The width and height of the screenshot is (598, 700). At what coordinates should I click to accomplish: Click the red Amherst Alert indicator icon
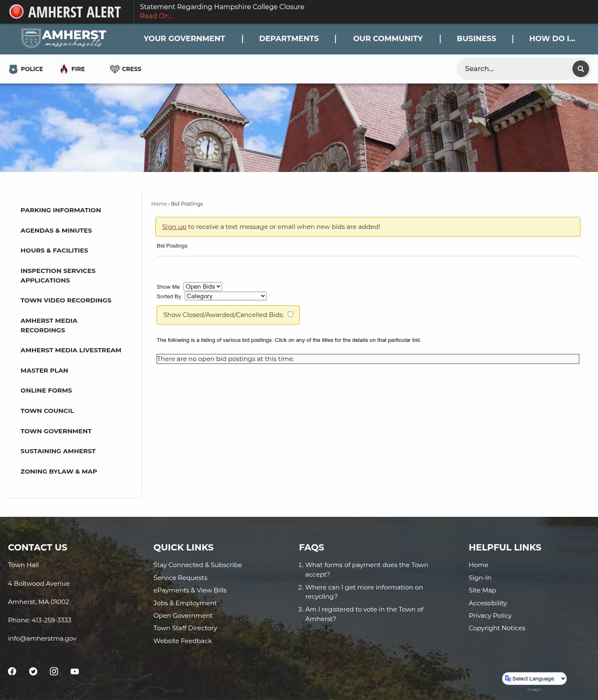click(x=16, y=12)
